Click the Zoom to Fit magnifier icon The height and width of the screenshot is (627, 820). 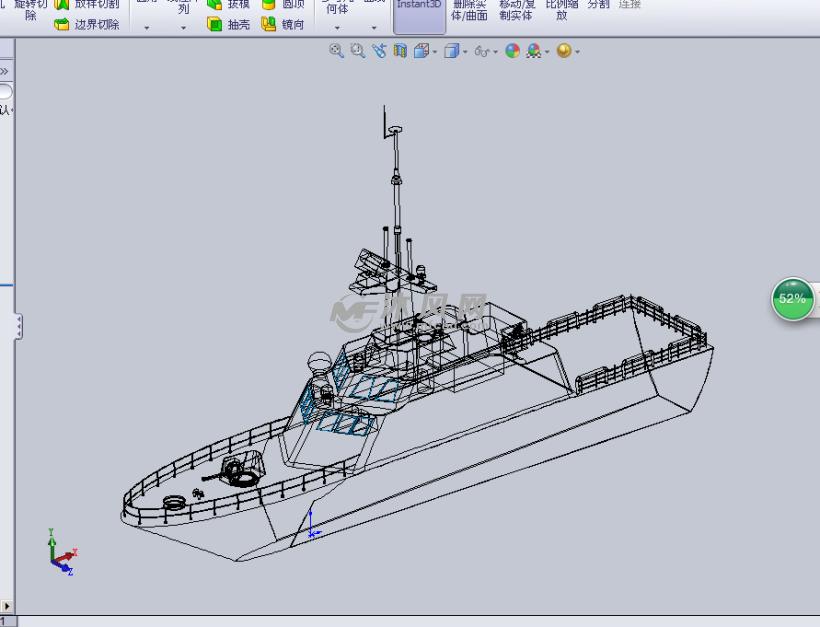coord(337,51)
